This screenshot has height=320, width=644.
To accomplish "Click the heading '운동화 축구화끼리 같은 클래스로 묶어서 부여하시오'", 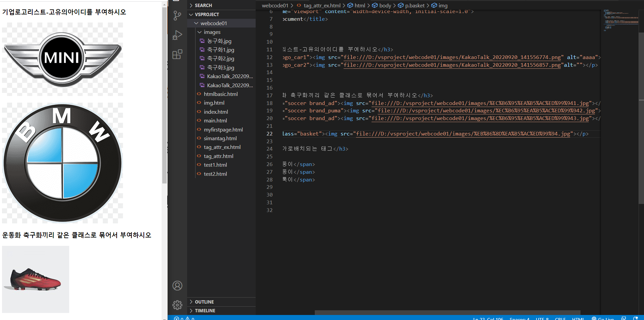I will (x=77, y=235).
